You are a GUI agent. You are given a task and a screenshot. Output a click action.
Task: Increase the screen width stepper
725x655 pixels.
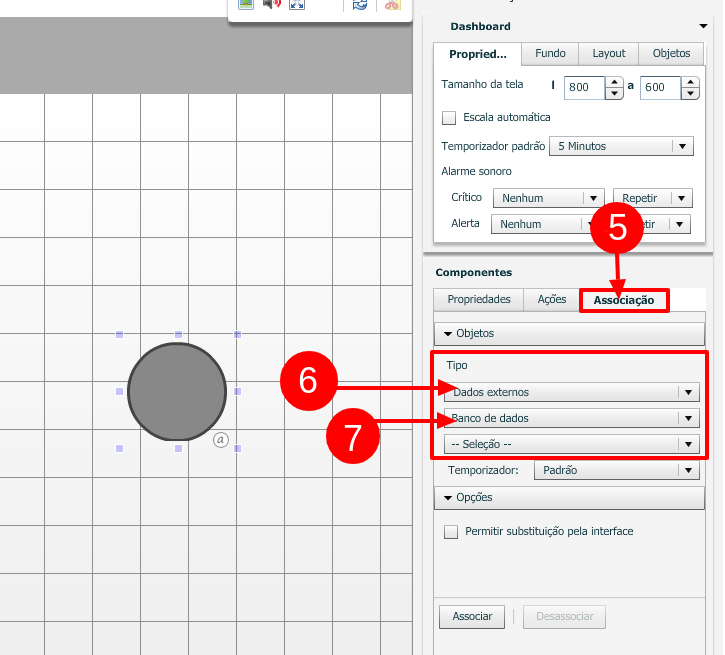(x=614, y=82)
